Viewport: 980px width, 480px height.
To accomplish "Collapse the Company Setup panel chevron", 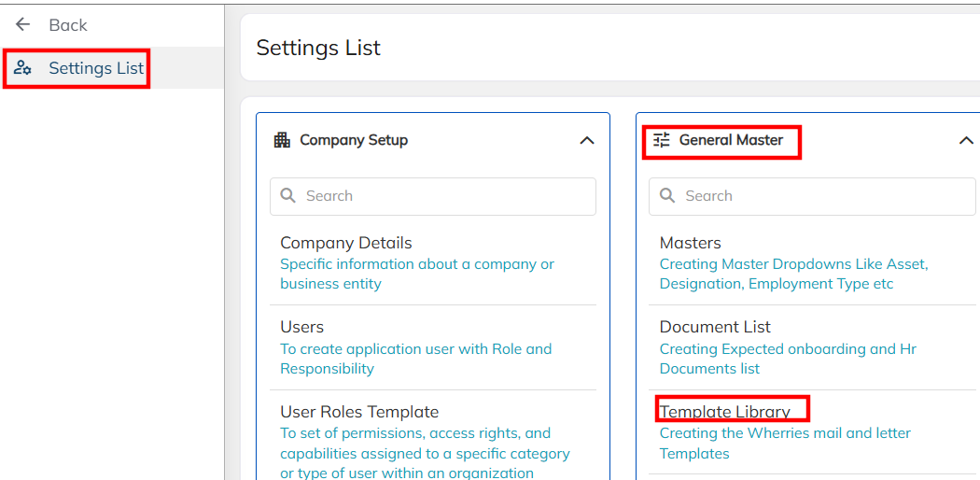I will pyautogui.click(x=587, y=141).
